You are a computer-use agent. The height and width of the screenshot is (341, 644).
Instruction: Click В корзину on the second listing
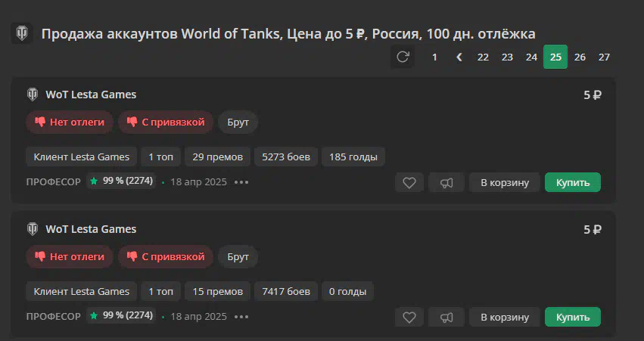[x=505, y=318]
